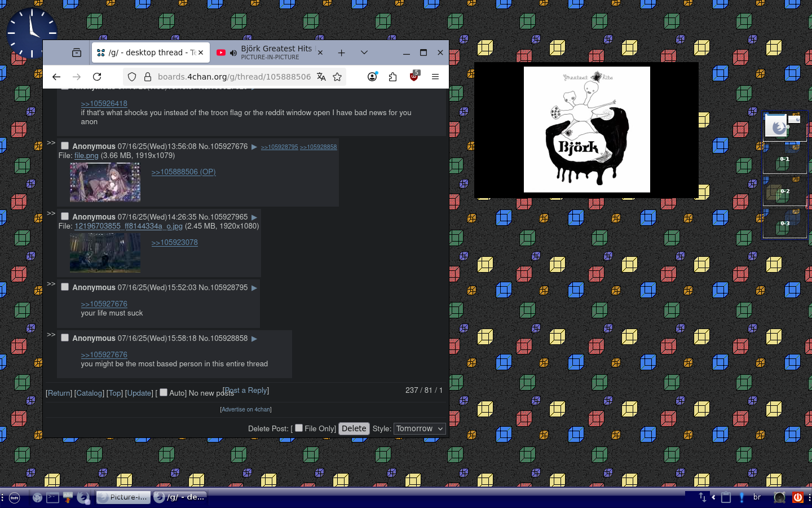Toggle the File Only checkbox

coord(299,428)
